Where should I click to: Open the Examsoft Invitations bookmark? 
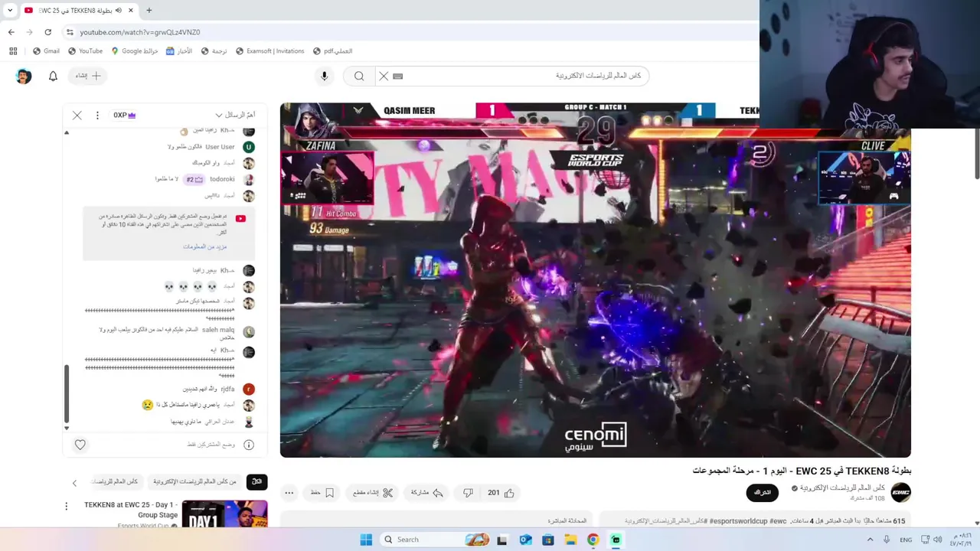click(x=270, y=51)
